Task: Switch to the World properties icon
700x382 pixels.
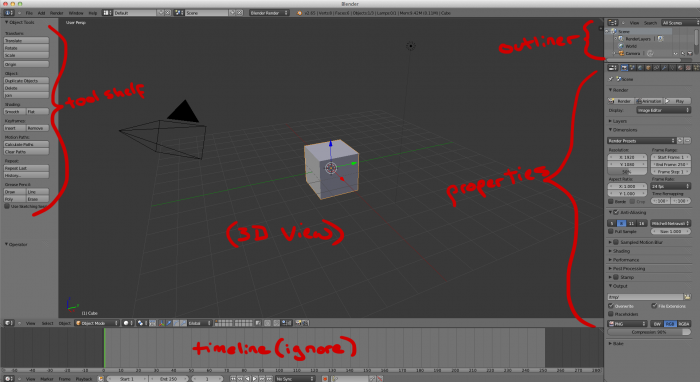Action: point(640,68)
